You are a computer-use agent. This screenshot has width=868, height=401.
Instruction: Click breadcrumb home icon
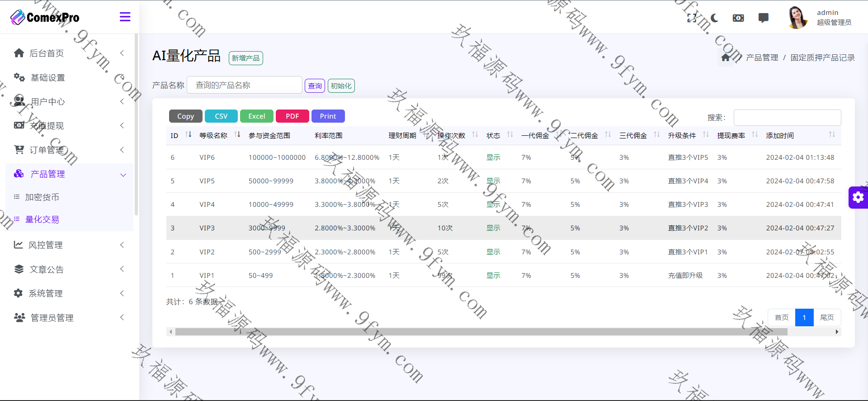coord(726,57)
